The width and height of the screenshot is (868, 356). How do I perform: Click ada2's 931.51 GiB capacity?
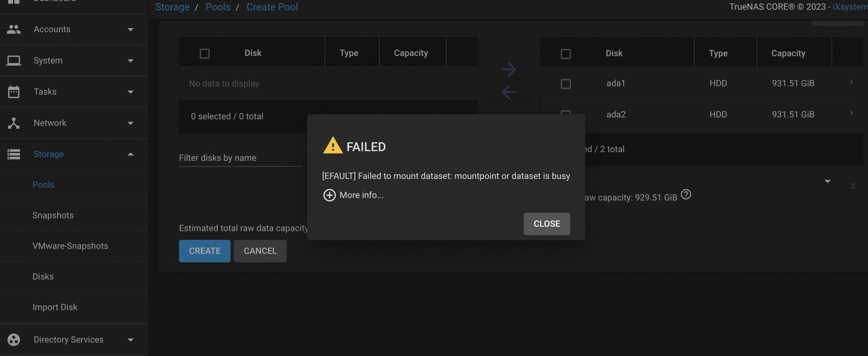tap(793, 114)
